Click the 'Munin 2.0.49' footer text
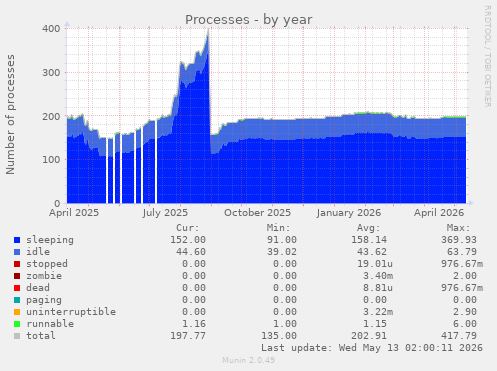Viewport: 497px width, 371px height. coord(249,360)
